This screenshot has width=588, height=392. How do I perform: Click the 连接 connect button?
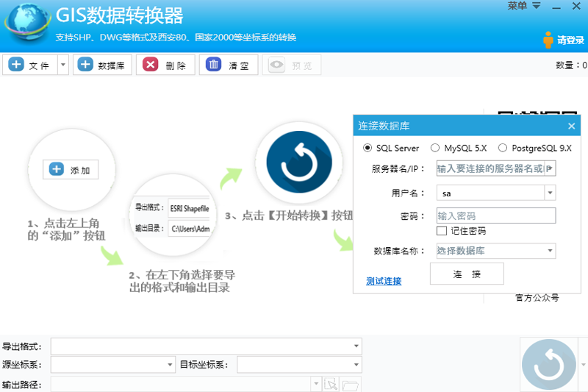click(467, 274)
